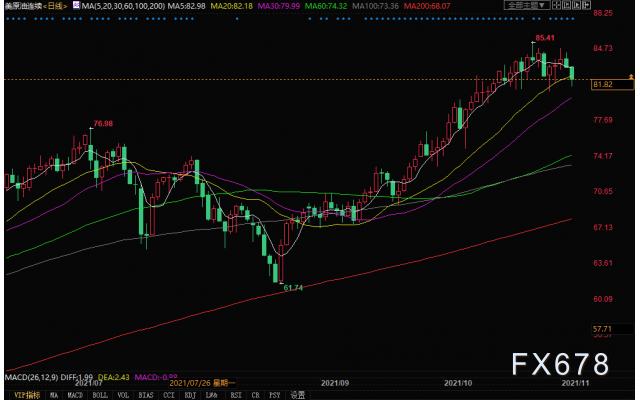Click the 67.13 axis price label
The width and height of the screenshot is (640, 400).
coord(603,227)
